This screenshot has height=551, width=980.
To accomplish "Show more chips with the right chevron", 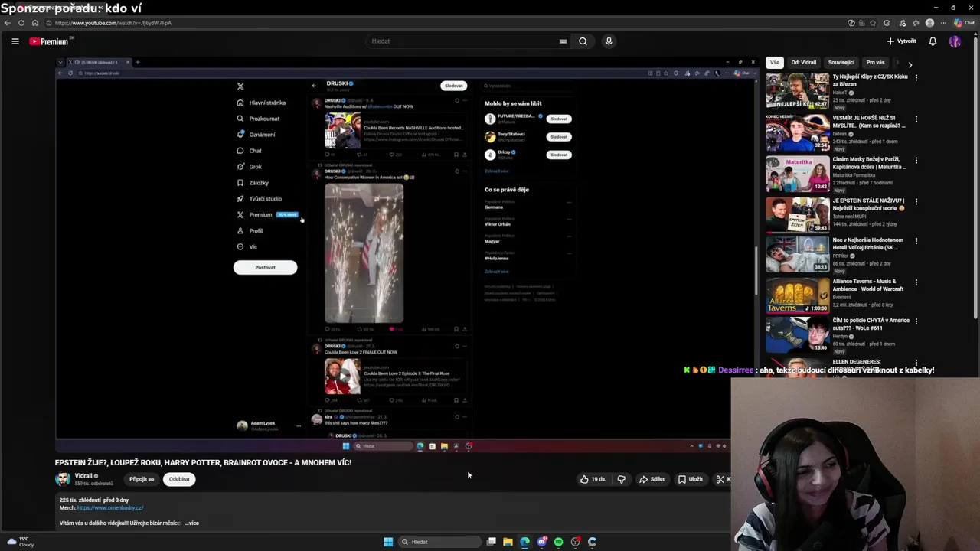I will [910, 64].
